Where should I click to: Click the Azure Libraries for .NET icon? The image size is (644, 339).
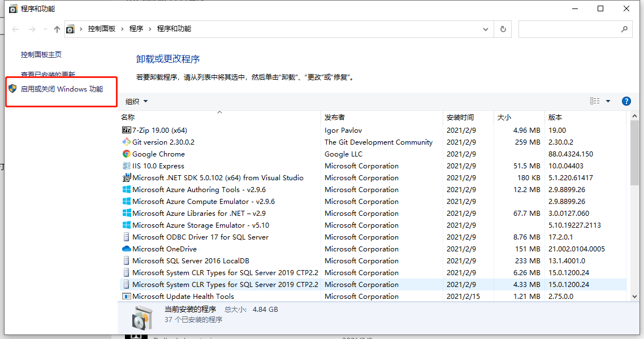[127, 214]
